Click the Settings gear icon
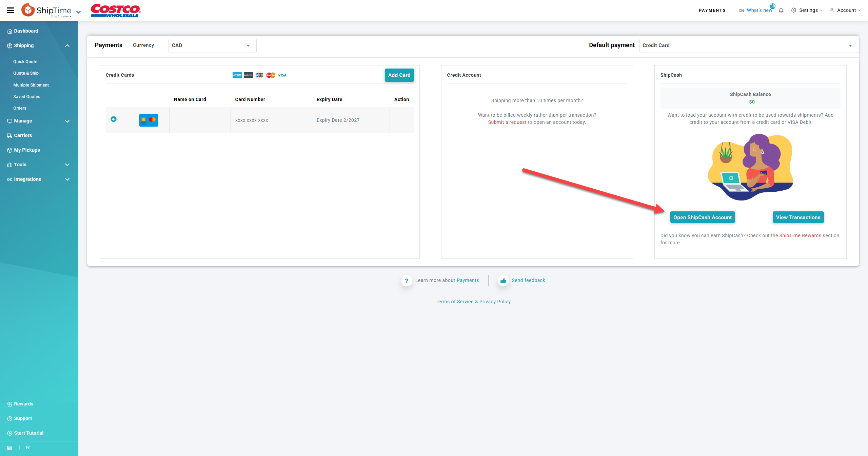Image resolution: width=868 pixels, height=456 pixels. (x=793, y=11)
